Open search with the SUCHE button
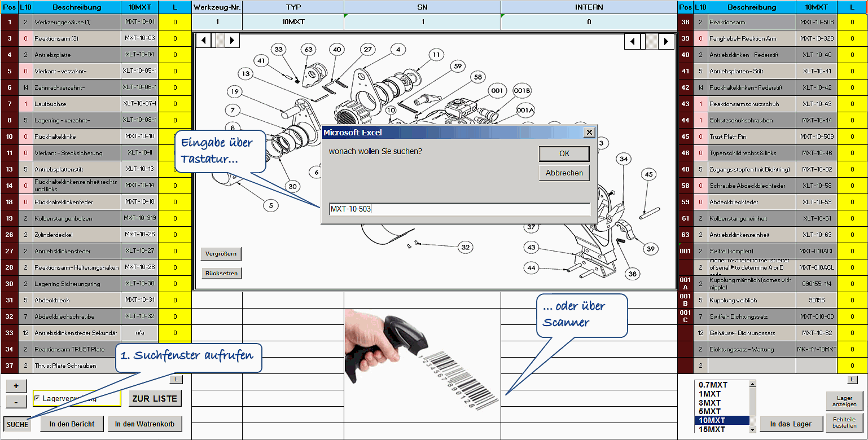The width and height of the screenshot is (868, 440). 17,424
